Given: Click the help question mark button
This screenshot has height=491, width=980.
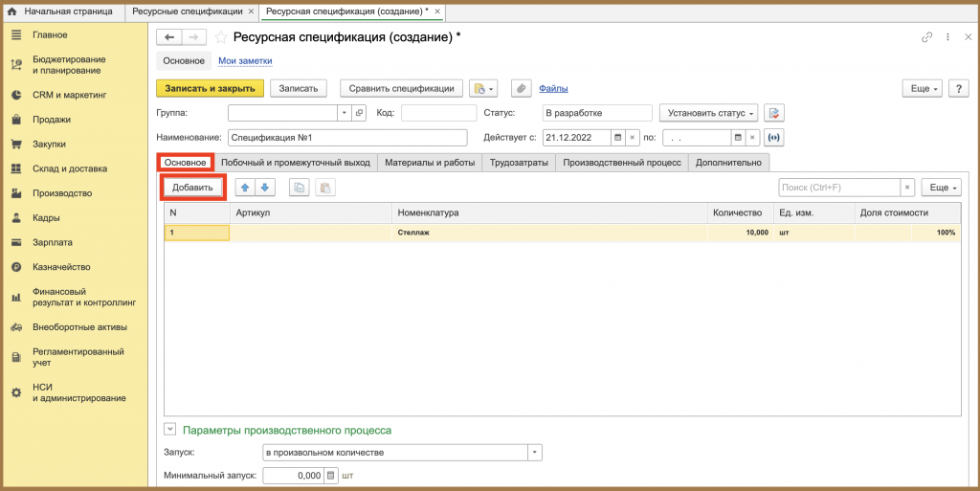Looking at the screenshot, I should click(x=959, y=89).
